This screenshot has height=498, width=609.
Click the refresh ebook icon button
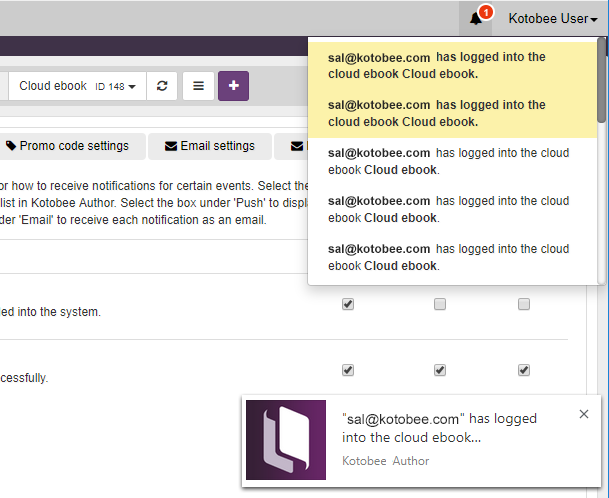(162, 86)
